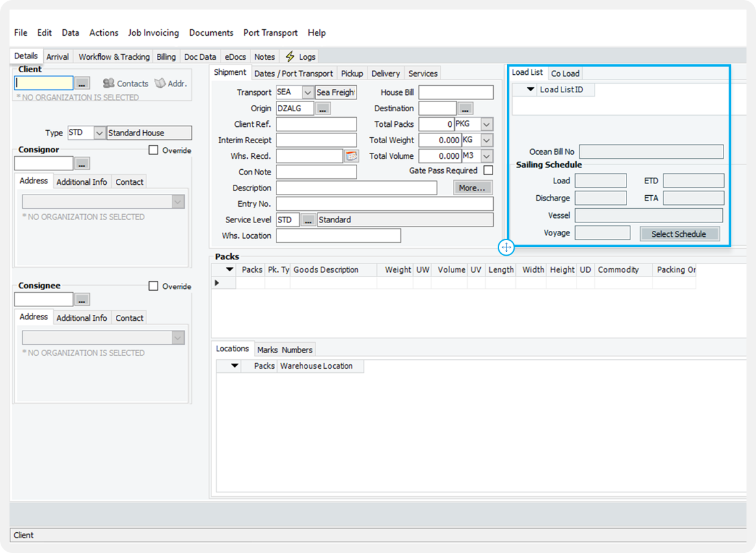Click the More... button beside Description
756x553 pixels.
[x=472, y=188]
